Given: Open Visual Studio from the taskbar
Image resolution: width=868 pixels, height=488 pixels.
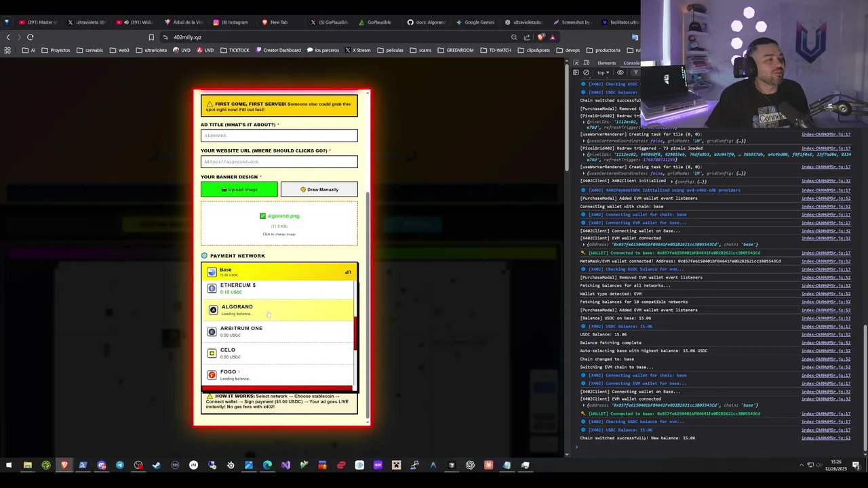Looking at the screenshot, I should point(285,465).
